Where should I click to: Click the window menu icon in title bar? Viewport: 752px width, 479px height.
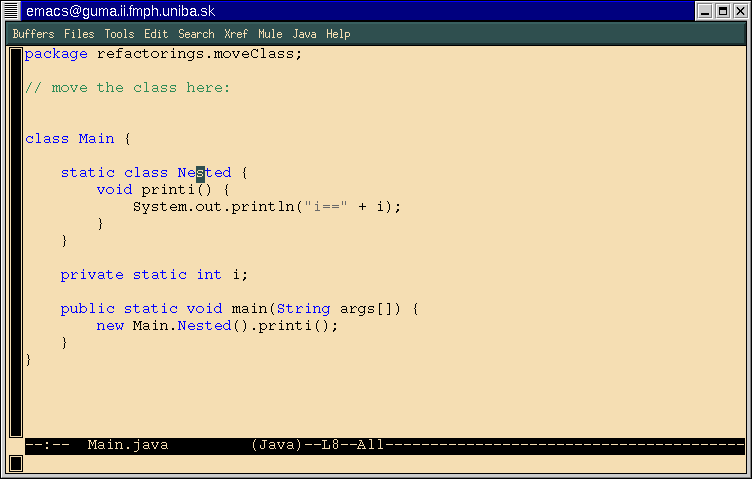[x=12, y=11]
